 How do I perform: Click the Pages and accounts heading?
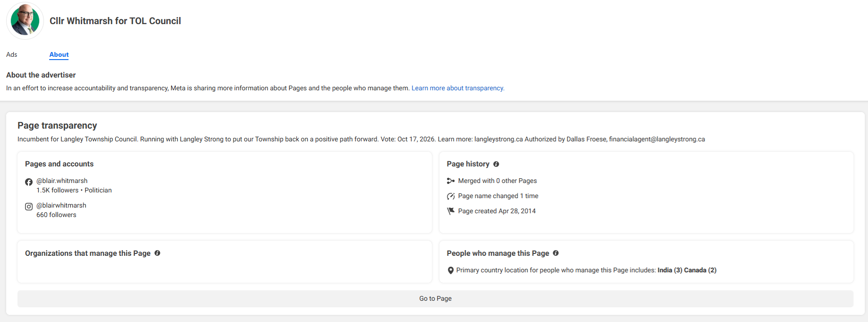(59, 164)
